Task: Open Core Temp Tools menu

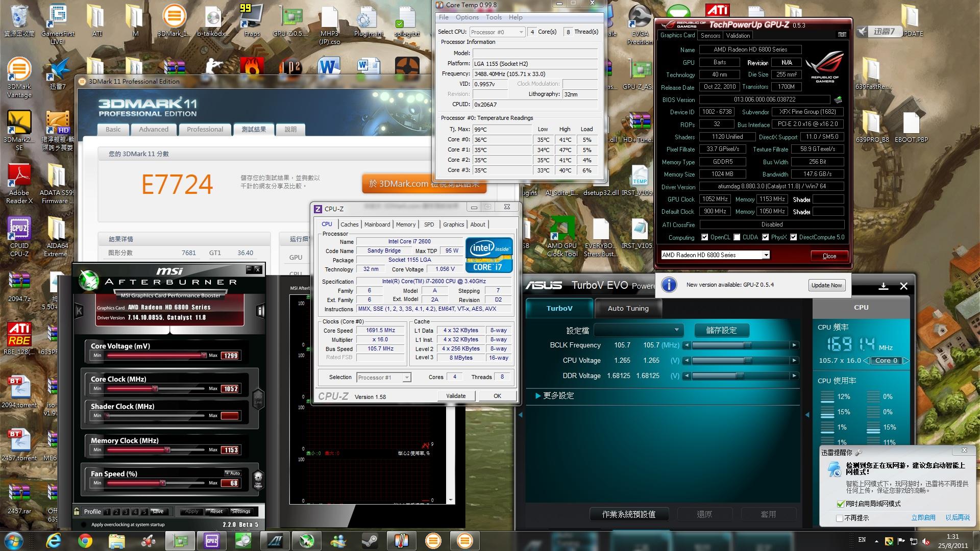Action: [x=494, y=17]
